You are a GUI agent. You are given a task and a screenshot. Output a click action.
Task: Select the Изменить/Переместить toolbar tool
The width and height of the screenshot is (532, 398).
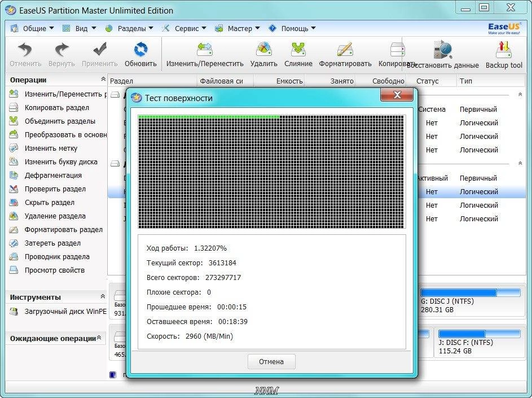click(x=205, y=54)
